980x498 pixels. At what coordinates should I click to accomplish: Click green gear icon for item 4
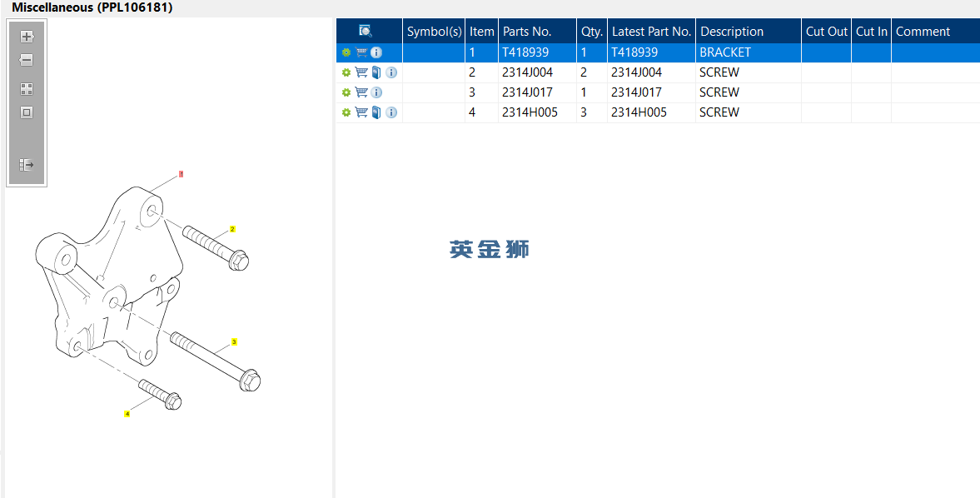click(x=346, y=112)
